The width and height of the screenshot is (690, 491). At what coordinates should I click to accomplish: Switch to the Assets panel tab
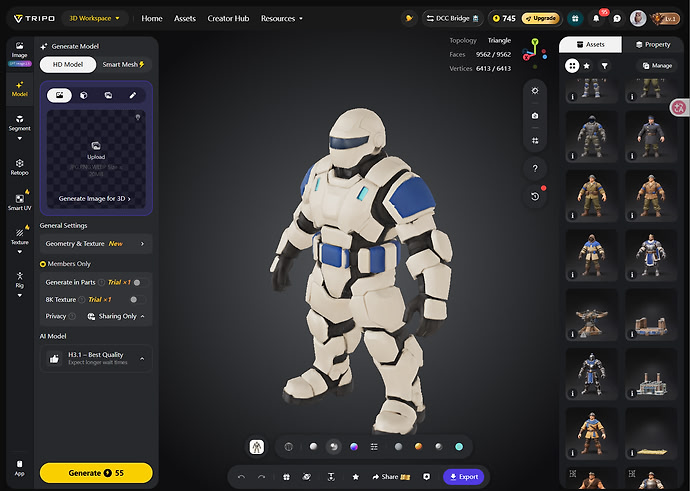point(590,44)
